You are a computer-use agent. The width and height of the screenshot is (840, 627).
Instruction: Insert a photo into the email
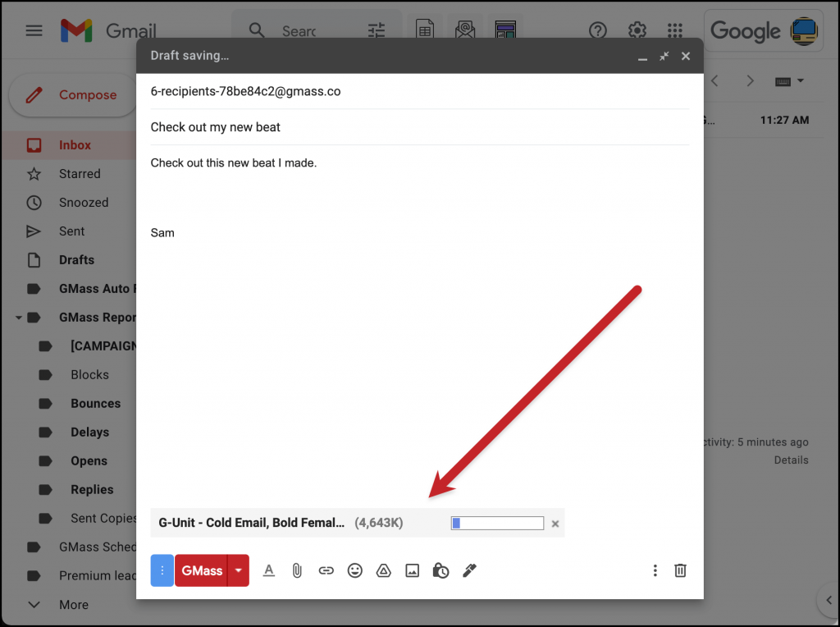(412, 570)
